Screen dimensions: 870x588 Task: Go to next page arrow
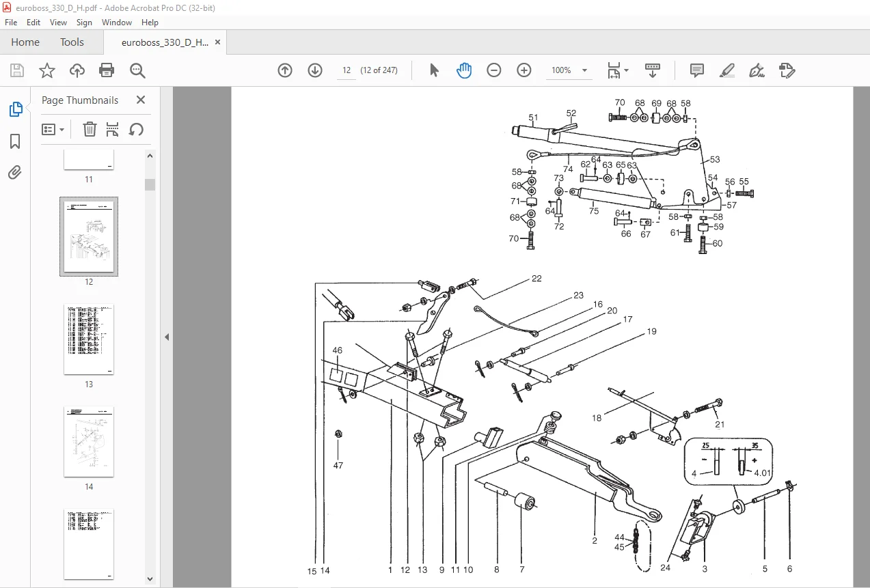coord(315,70)
